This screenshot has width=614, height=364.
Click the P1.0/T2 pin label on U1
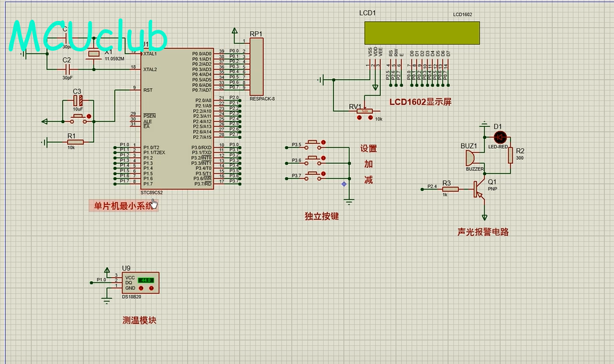(151, 147)
